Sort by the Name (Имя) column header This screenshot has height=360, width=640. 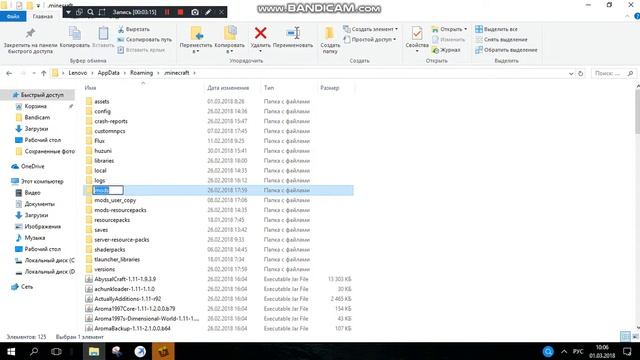[90, 88]
